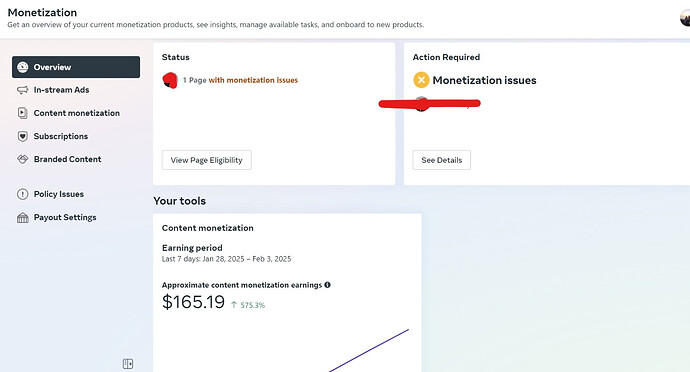Click the earning period date range text
The width and height of the screenshot is (690, 372).
226,259
